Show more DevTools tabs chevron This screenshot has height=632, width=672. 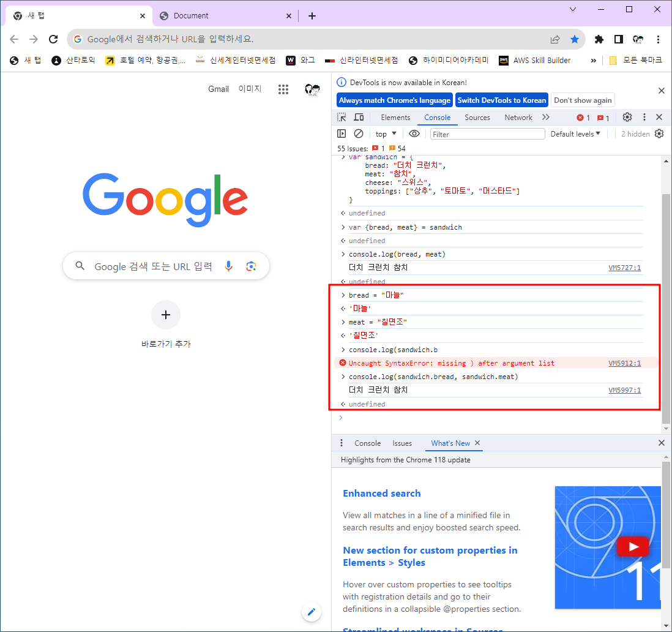click(x=545, y=117)
